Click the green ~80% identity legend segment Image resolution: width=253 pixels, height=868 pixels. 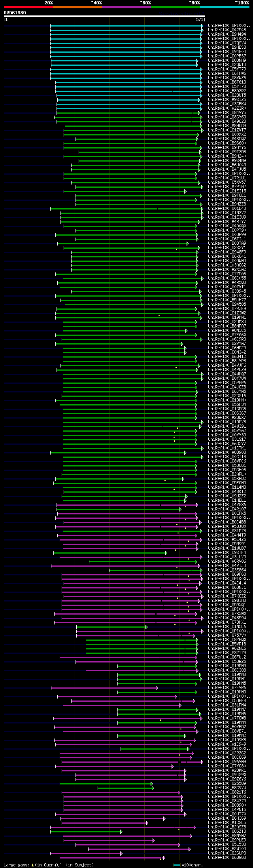[x=176, y=7]
